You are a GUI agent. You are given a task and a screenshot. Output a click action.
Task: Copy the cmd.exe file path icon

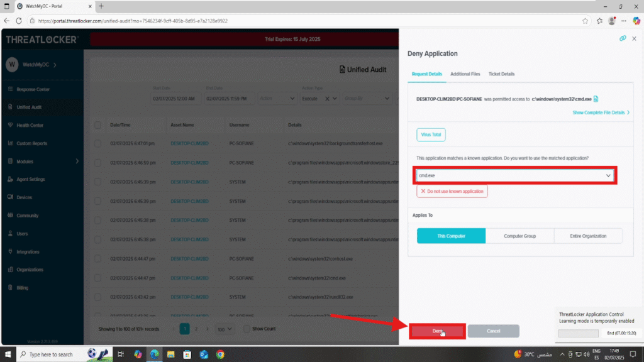[x=596, y=99]
